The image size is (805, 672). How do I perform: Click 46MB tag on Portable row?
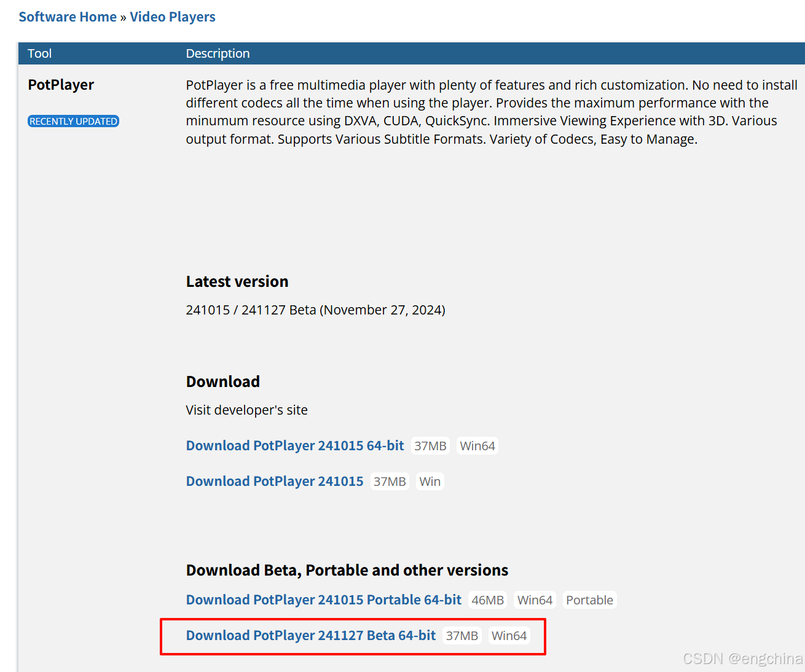pos(488,600)
